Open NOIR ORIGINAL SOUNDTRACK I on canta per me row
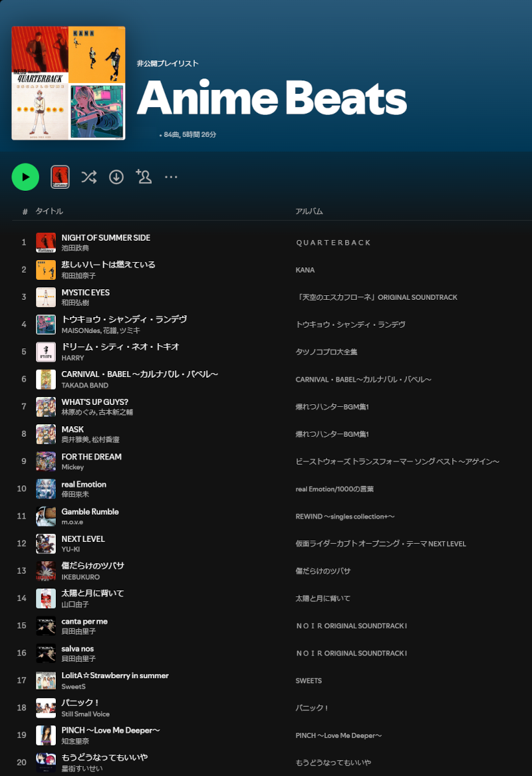The image size is (532, 776). [x=351, y=626]
